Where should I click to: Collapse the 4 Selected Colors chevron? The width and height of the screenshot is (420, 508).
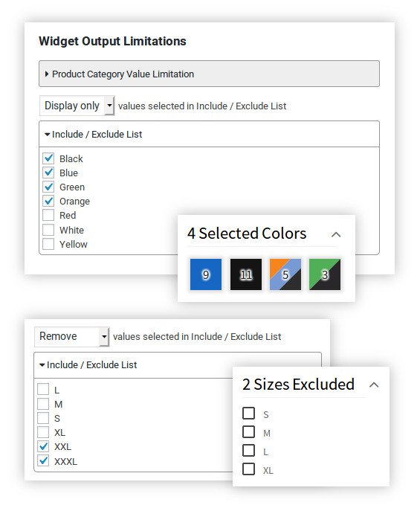click(x=336, y=234)
